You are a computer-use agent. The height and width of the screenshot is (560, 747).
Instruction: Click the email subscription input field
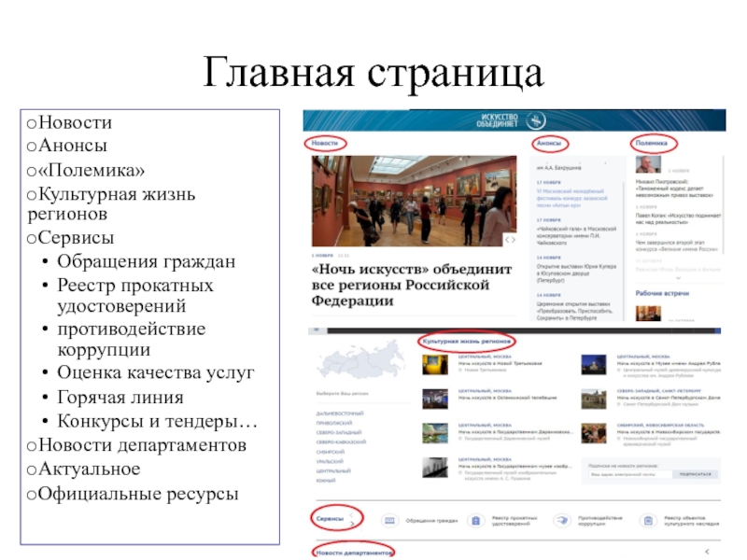[622, 474]
